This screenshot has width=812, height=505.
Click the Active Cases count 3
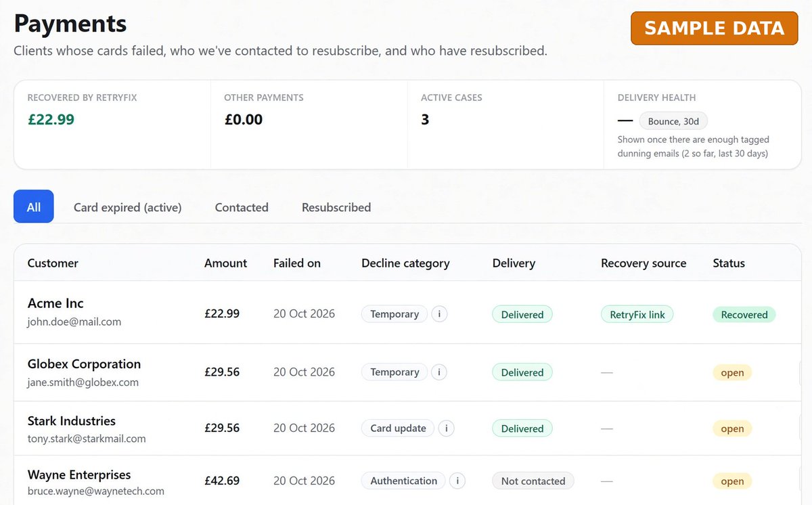pos(425,120)
